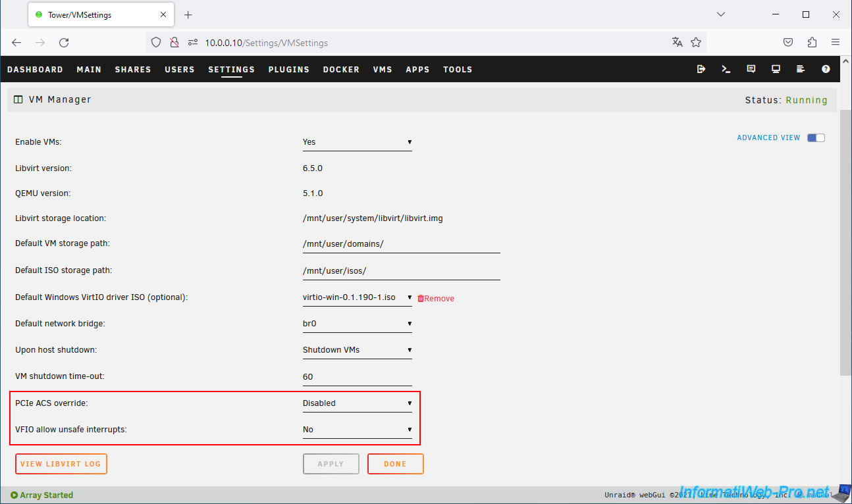Screen dimensions: 852x504
Task: Open the Plugins menu tab
Action: point(289,69)
